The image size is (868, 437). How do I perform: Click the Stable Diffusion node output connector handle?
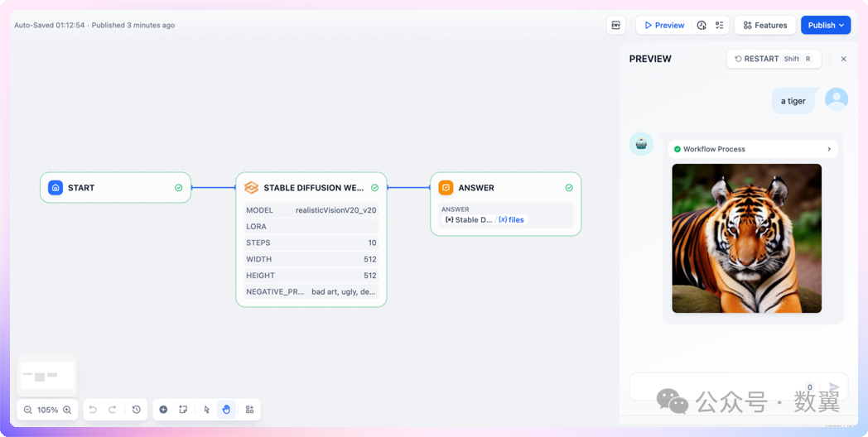tap(387, 188)
